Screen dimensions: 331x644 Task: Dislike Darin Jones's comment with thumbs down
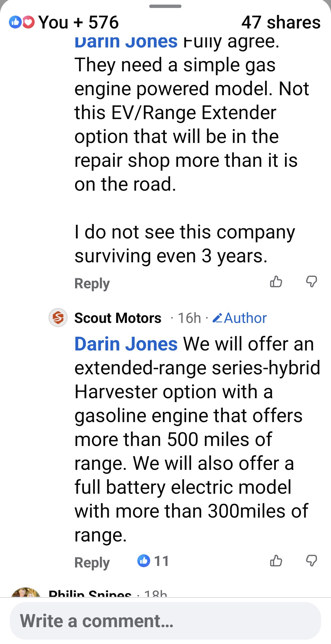[311, 282]
